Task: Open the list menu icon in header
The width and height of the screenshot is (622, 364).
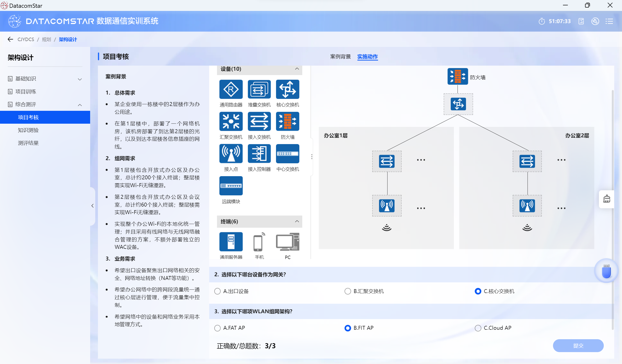Action: pyautogui.click(x=609, y=21)
